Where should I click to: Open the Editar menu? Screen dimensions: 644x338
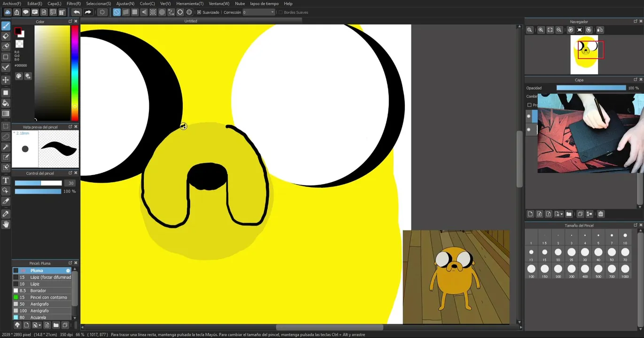click(x=34, y=3)
